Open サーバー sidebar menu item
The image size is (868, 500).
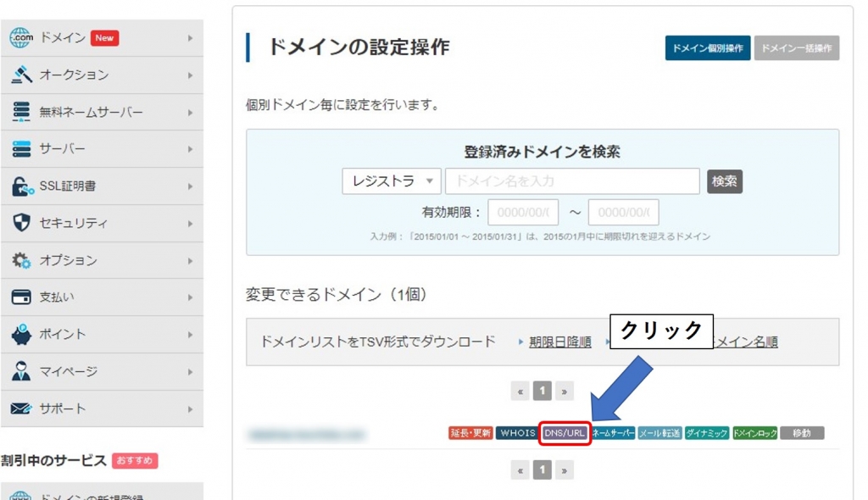pyautogui.click(x=102, y=149)
